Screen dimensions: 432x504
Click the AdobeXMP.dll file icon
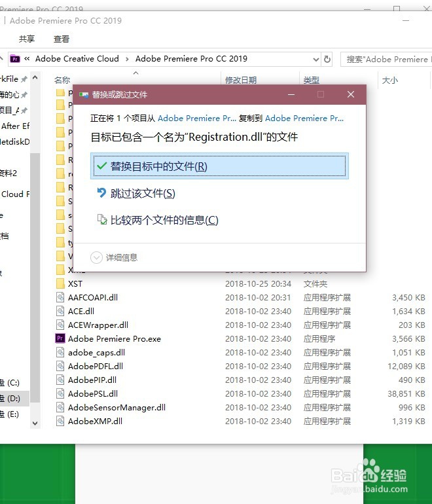tap(60, 421)
